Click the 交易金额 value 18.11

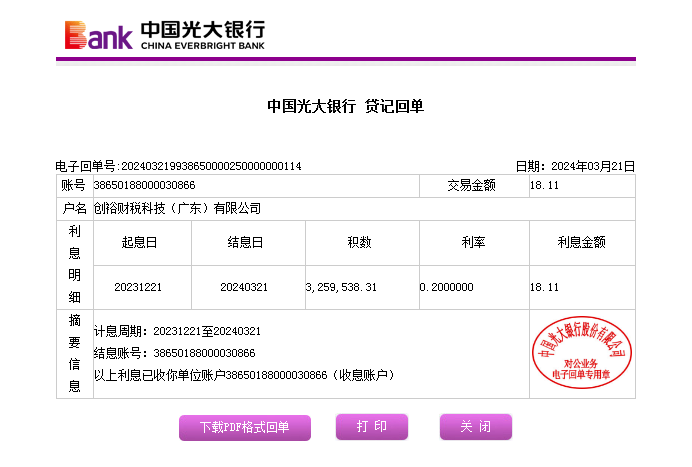coord(544,185)
